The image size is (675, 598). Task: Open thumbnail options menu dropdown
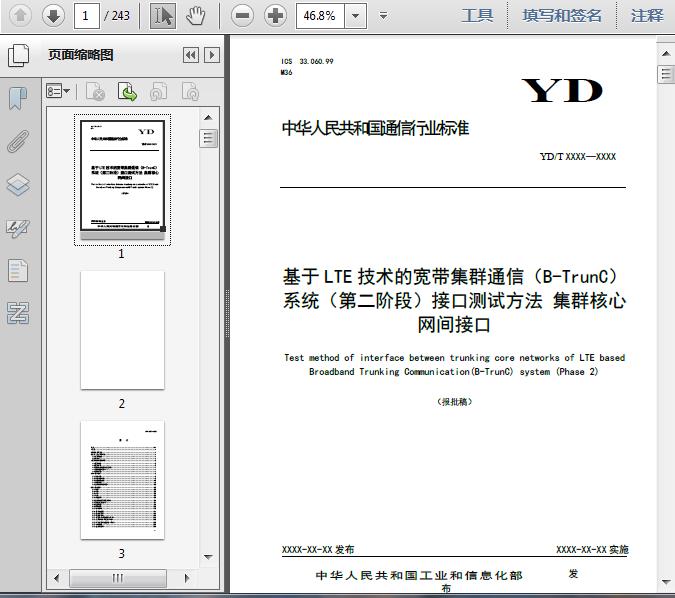[x=58, y=91]
